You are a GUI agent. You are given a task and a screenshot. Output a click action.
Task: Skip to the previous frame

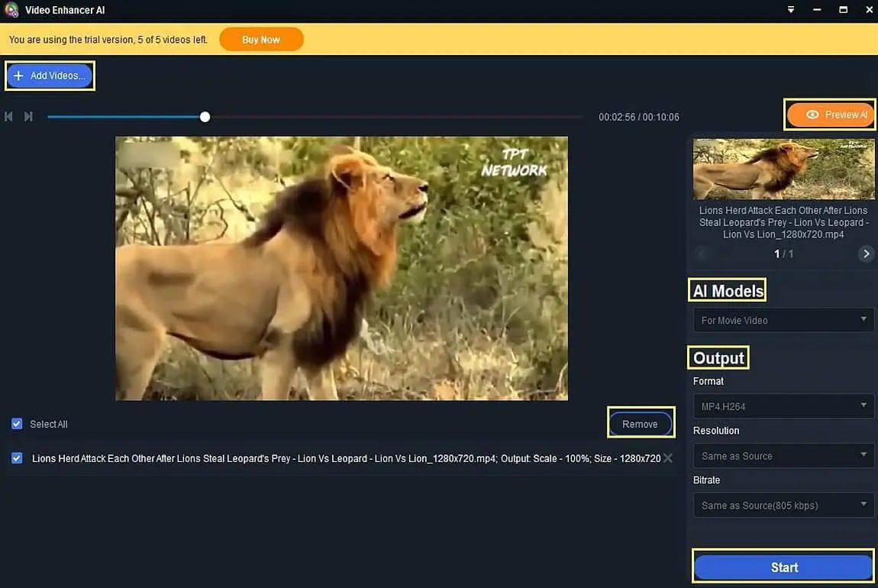(8, 116)
